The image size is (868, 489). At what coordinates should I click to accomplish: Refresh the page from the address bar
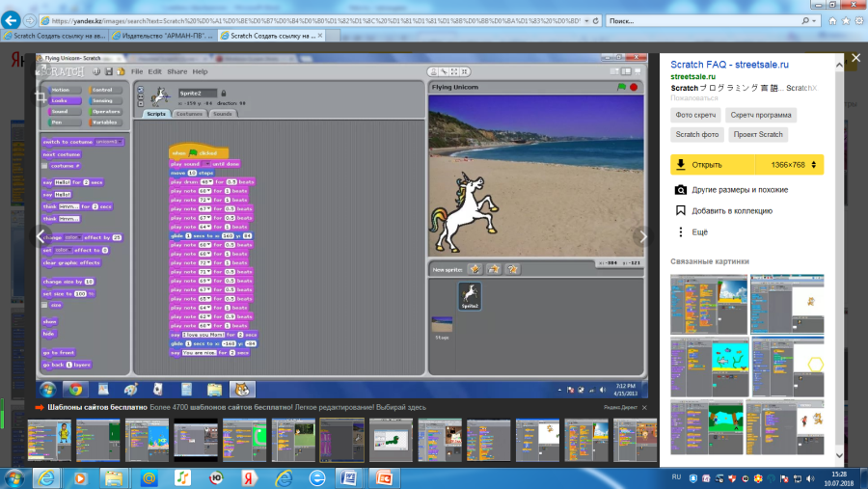[596, 21]
